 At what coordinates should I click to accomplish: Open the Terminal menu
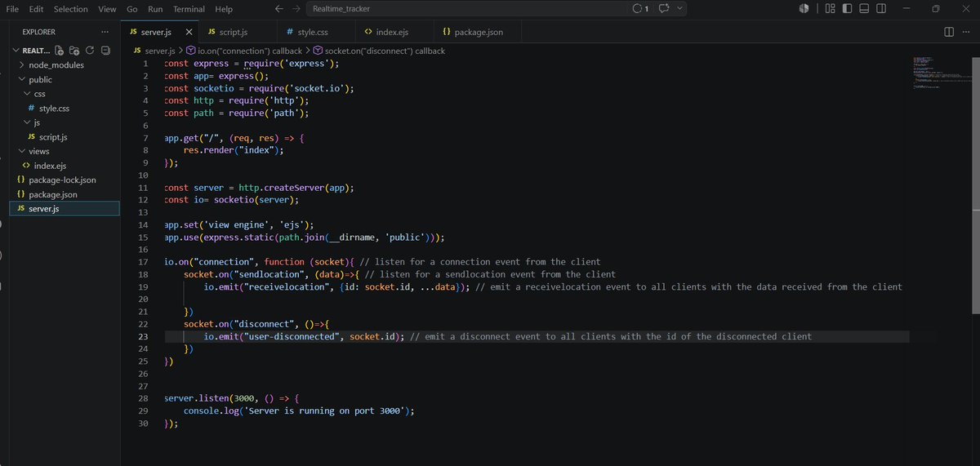coord(189,9)
